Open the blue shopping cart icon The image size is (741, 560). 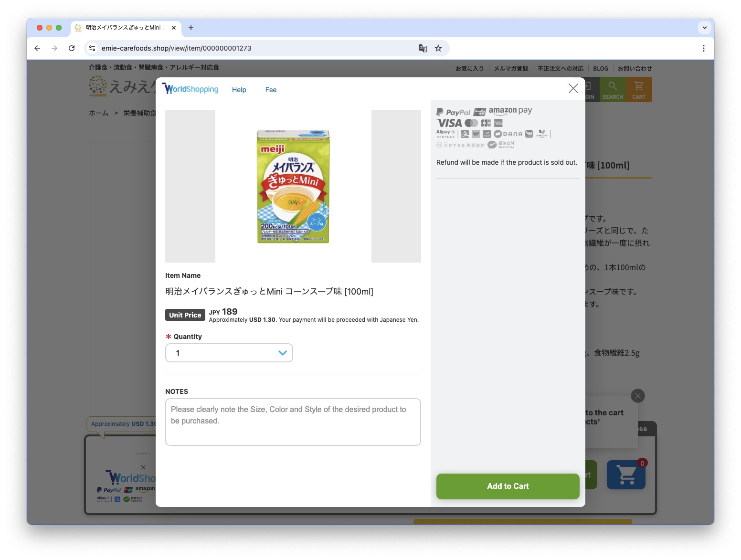[626, 475]
